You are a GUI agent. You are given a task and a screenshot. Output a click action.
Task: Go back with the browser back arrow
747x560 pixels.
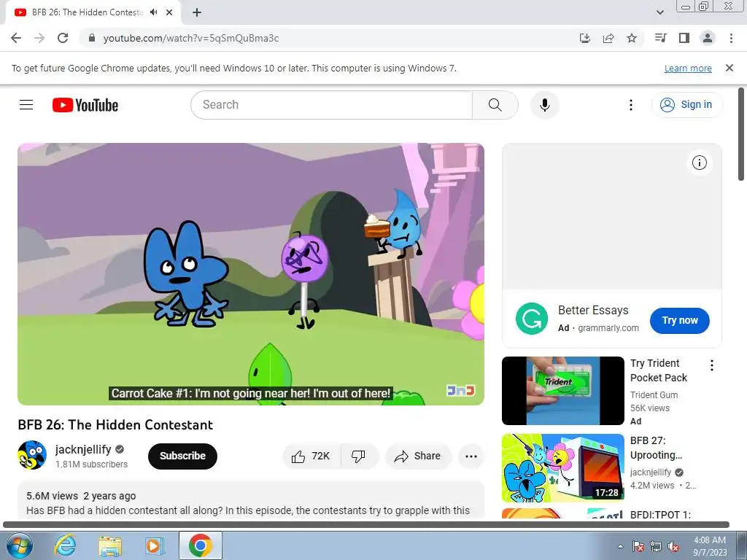click(x=16, y=38)
